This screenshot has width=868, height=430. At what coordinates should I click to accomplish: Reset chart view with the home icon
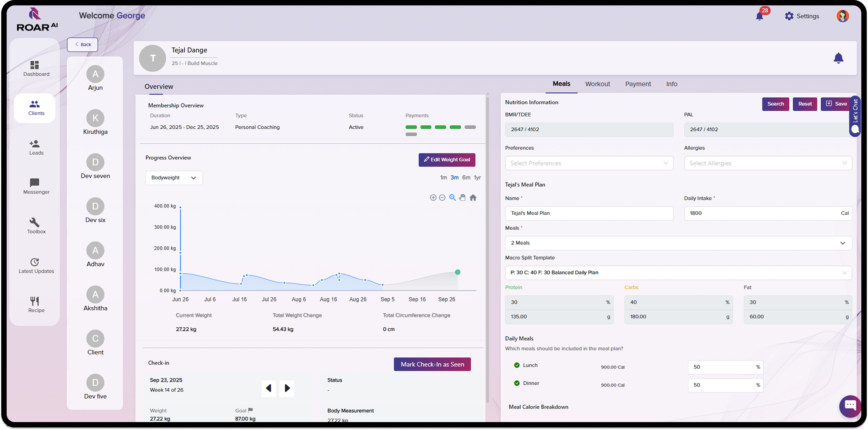pyautogui.click(x=473, y=198)
